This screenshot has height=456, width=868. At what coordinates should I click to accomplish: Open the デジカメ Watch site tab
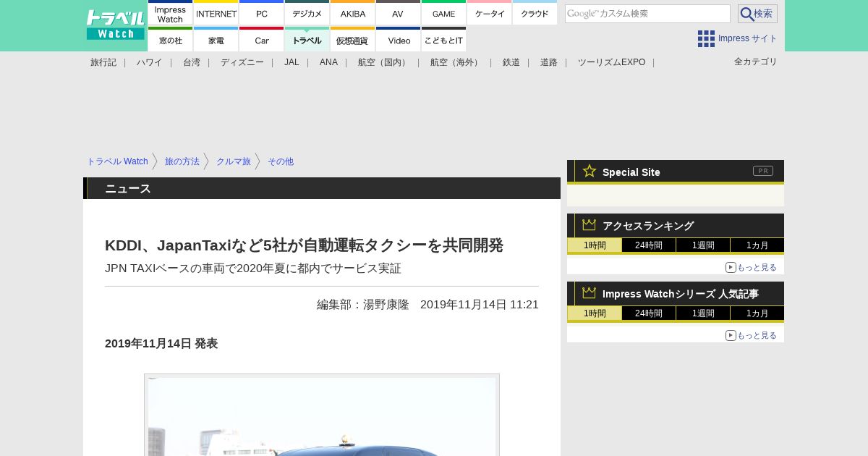[307, 13]
